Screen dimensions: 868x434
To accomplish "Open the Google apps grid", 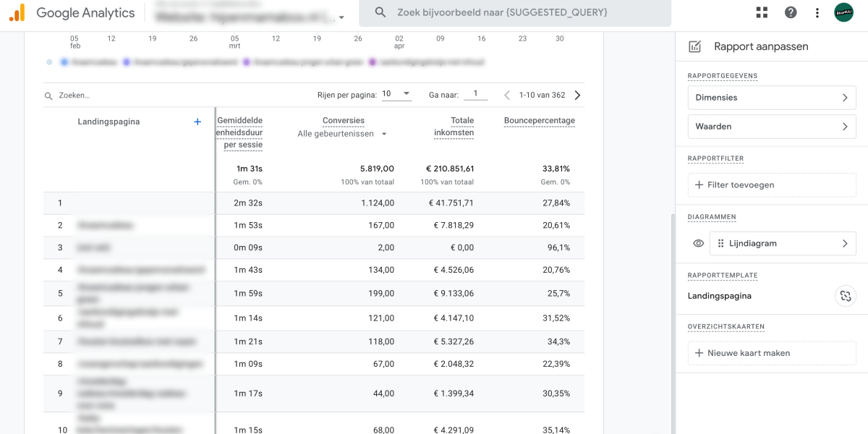I will [762, 12].
